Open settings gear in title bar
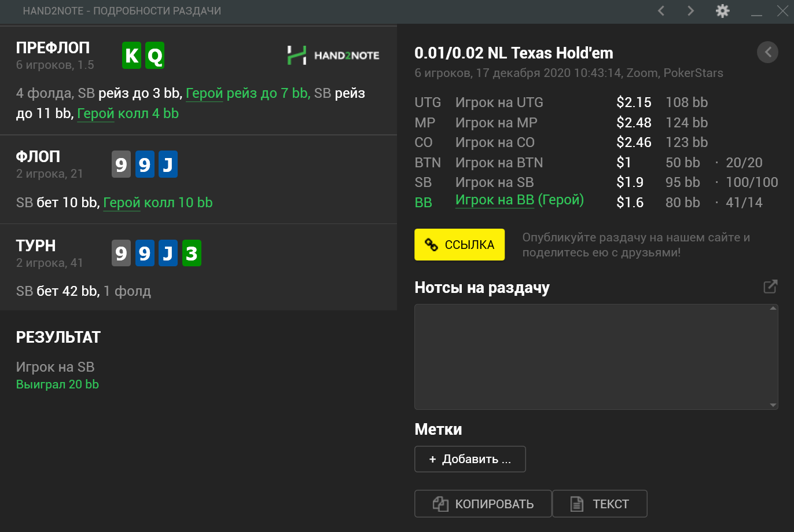The image size is (794, 532). tap(722, 11)
